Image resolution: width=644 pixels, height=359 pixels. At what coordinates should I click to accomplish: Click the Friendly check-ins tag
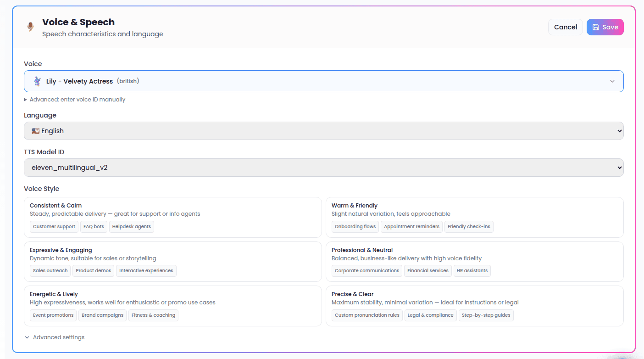[469, 227]
